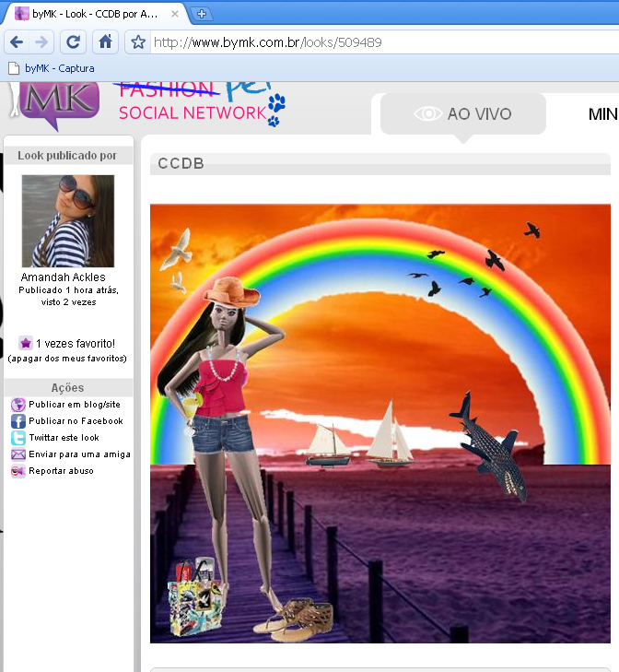Click the Facebook share icon
619x672 pixels.
pos(18,421)
